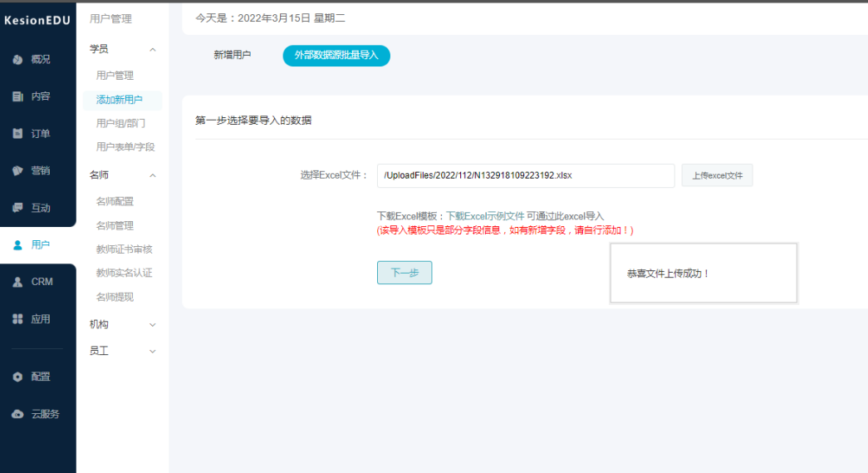868x473 pixels.
Task: Click the CRM person icon
Action: (x=17, y=282)
